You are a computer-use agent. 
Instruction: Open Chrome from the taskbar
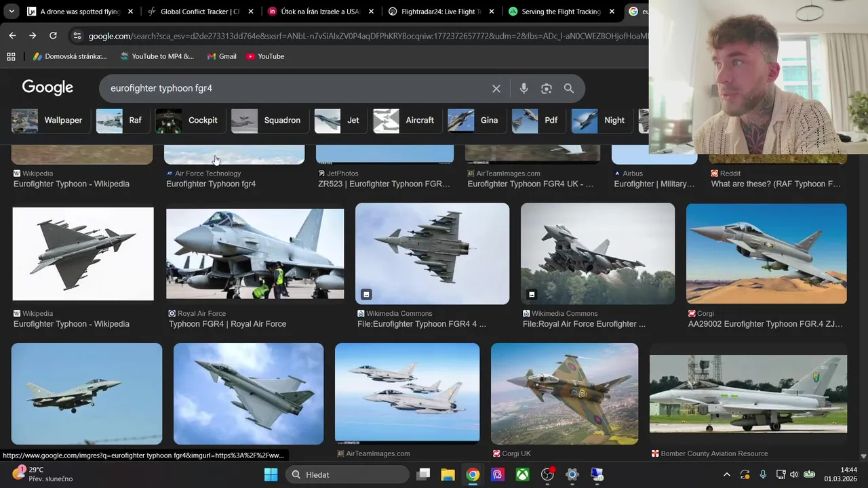pos(473,474)
